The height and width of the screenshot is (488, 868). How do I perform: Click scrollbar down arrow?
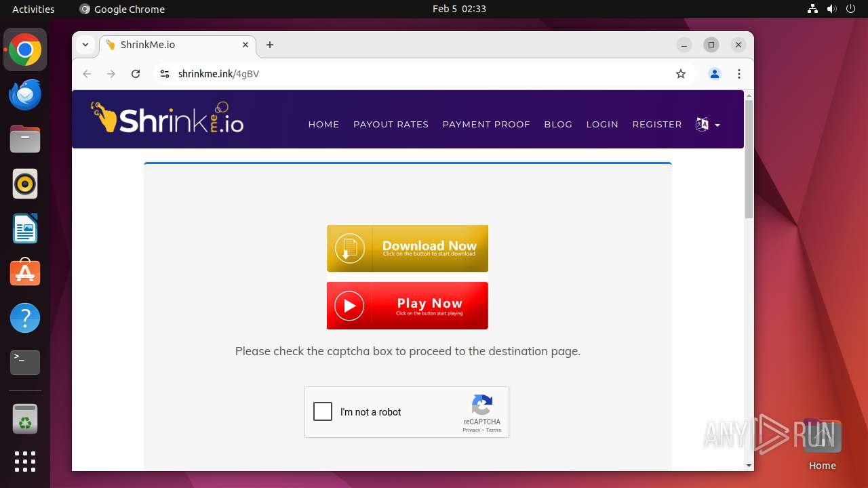(749, 466)
